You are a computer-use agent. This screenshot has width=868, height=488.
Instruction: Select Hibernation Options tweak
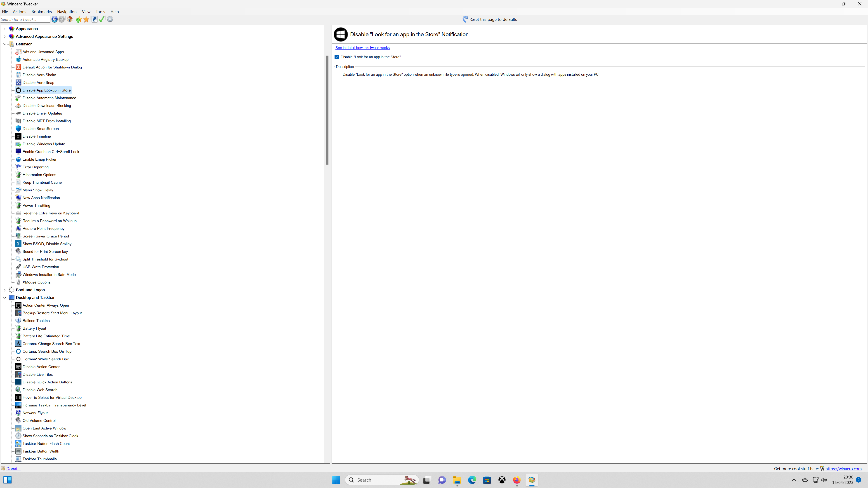(39, 175)
